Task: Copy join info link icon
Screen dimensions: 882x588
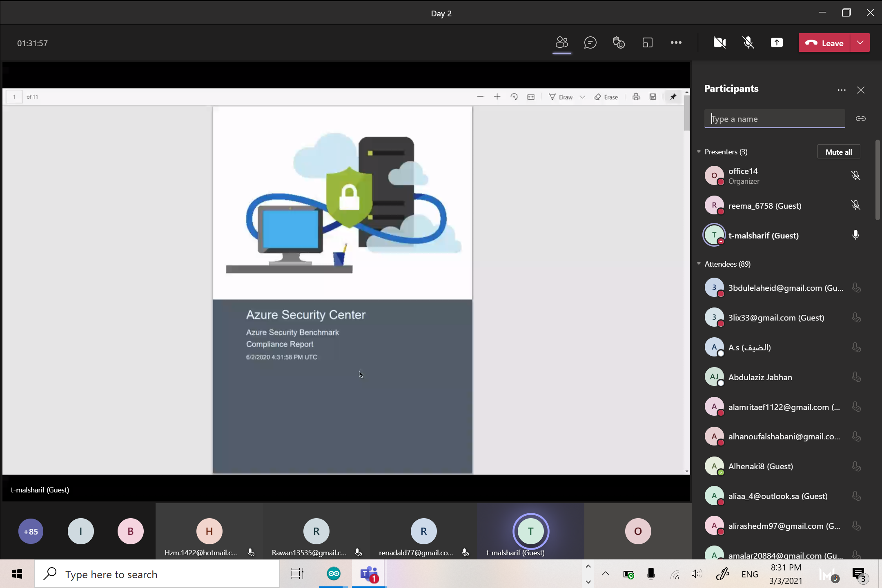Action: [860, 119]
